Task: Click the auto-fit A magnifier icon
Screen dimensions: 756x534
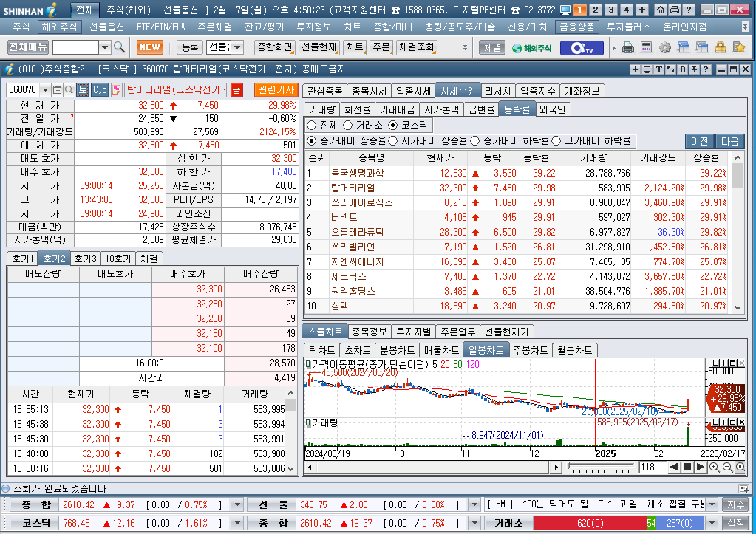Action: 740,467
